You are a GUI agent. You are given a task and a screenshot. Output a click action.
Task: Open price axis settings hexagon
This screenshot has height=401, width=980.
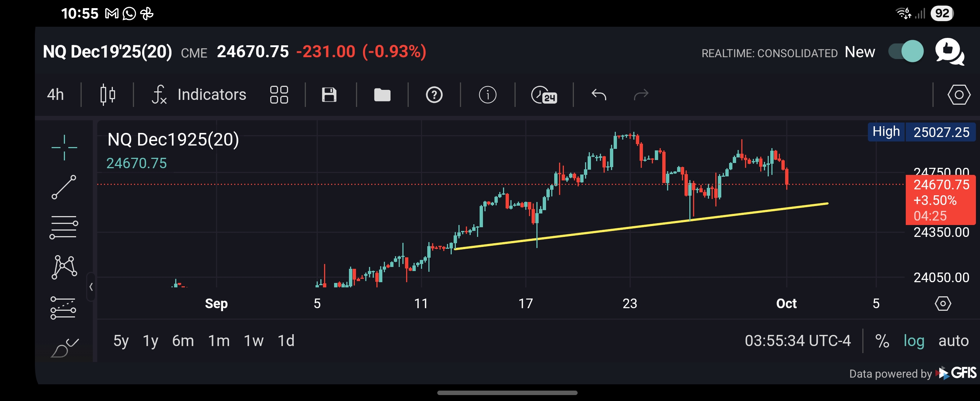943,303
